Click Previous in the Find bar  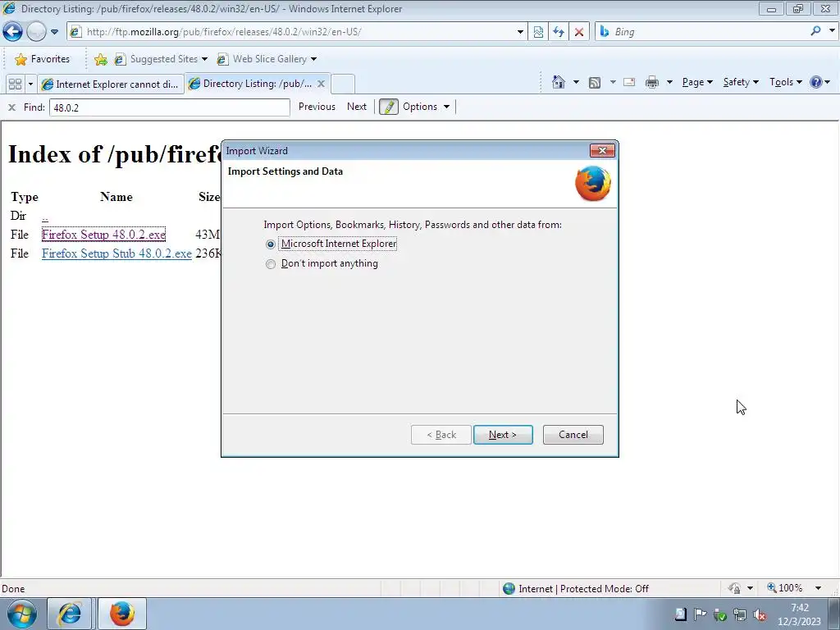point(317,107)
